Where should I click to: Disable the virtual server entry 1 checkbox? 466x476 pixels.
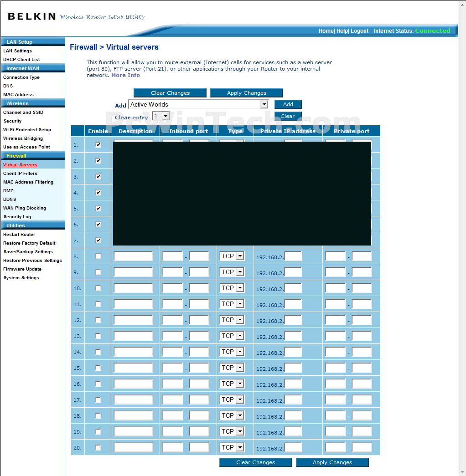pos(98,144)
